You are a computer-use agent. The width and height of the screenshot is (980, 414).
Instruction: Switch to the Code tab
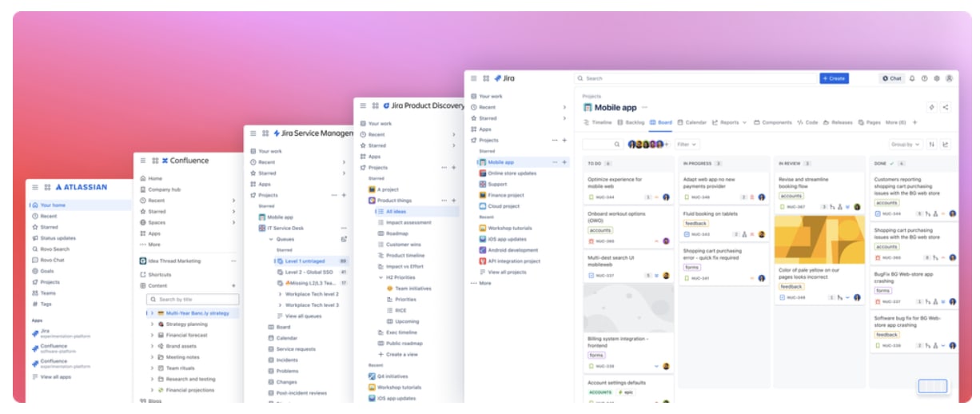(x=808, y=122)
